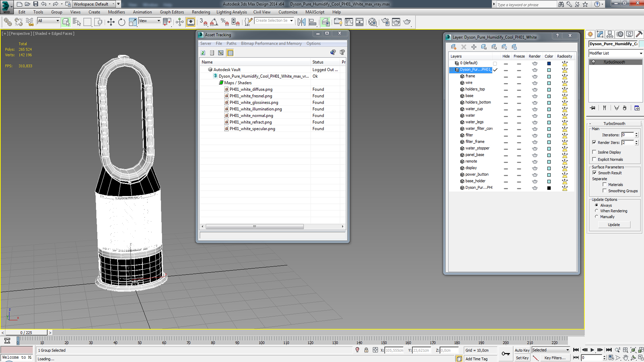The image size is (644, 362).
Task: Click Key Filters button
Action: (555, 358)
